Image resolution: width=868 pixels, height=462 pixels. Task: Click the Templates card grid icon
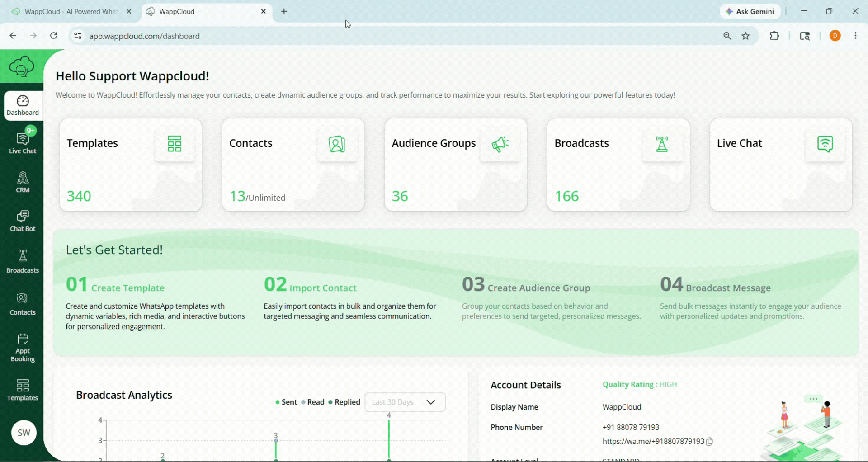tap(175, 144)
